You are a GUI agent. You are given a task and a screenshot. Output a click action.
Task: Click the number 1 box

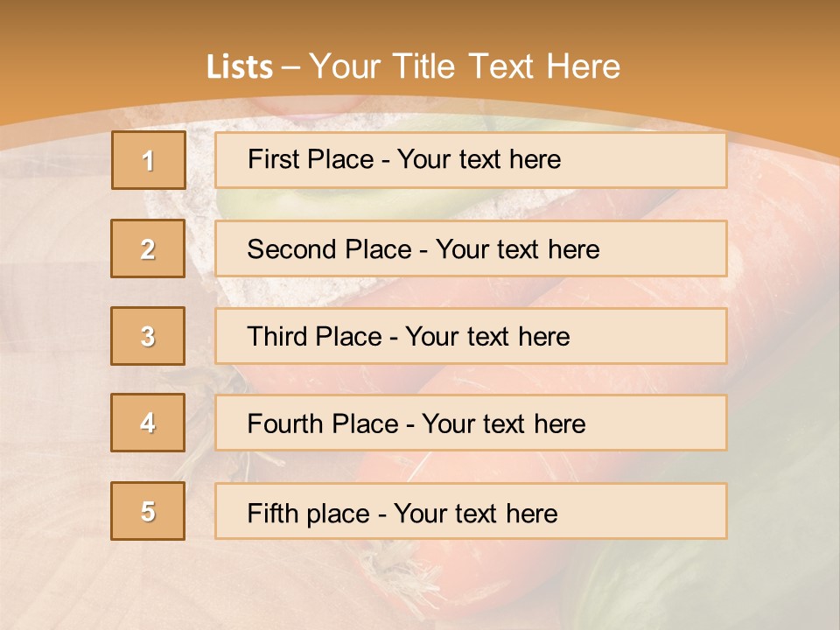click(148, 160)
